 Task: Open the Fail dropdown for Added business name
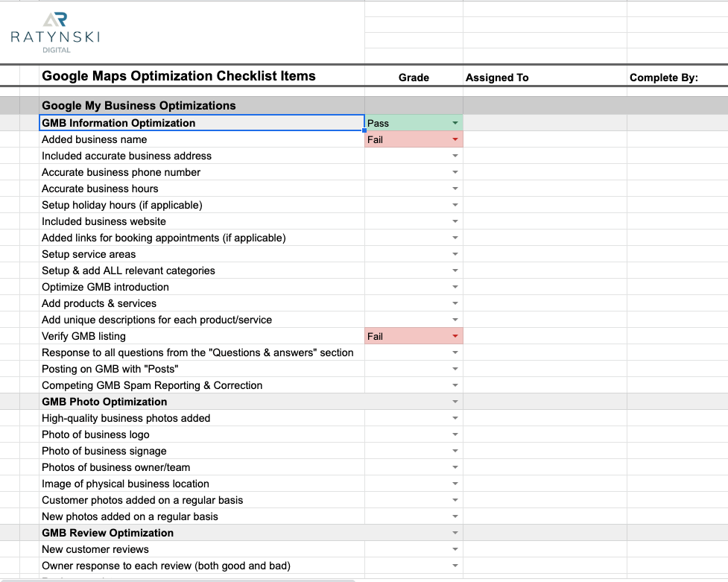pyautogui.click(x=455, y=139)
